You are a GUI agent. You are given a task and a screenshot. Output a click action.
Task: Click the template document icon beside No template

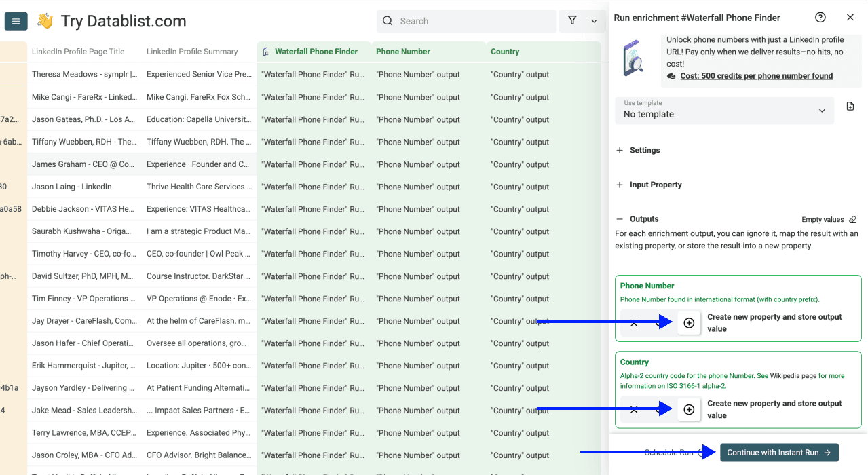pos(850,107)
